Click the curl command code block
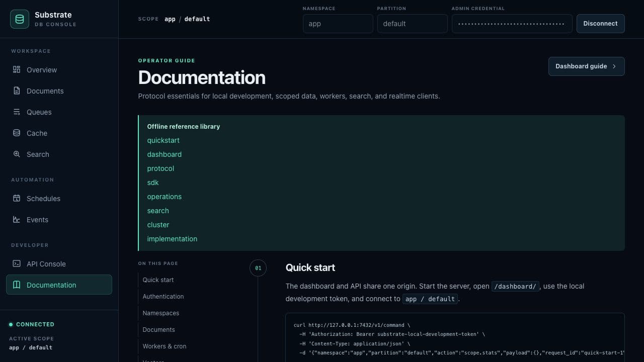The image size is (644, 362). pyautogui.click(x=455, y=337)
